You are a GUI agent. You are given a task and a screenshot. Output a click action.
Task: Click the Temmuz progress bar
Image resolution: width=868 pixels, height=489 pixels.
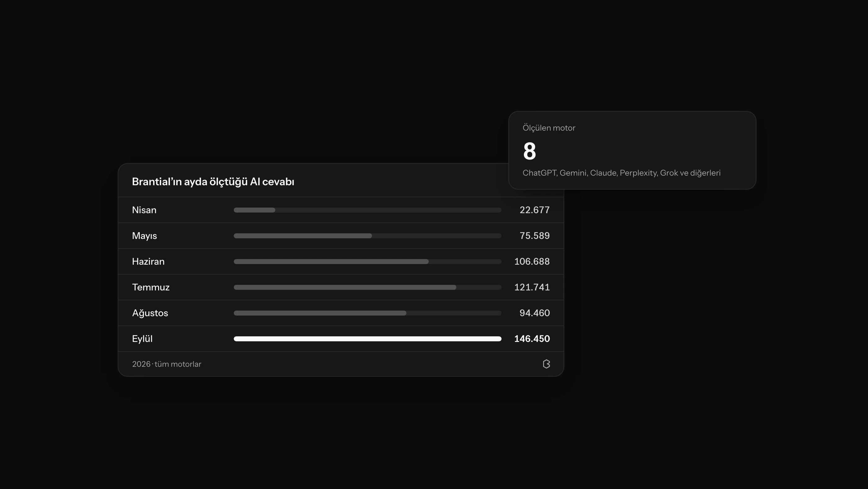pos(368,287)
